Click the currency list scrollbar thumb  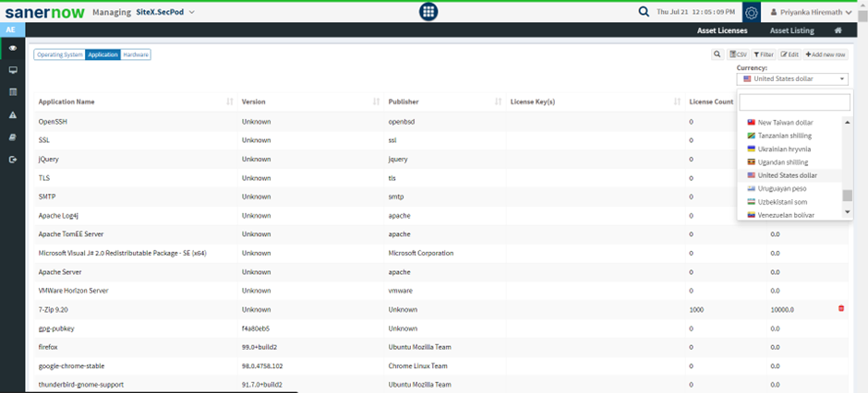[847, 196]
